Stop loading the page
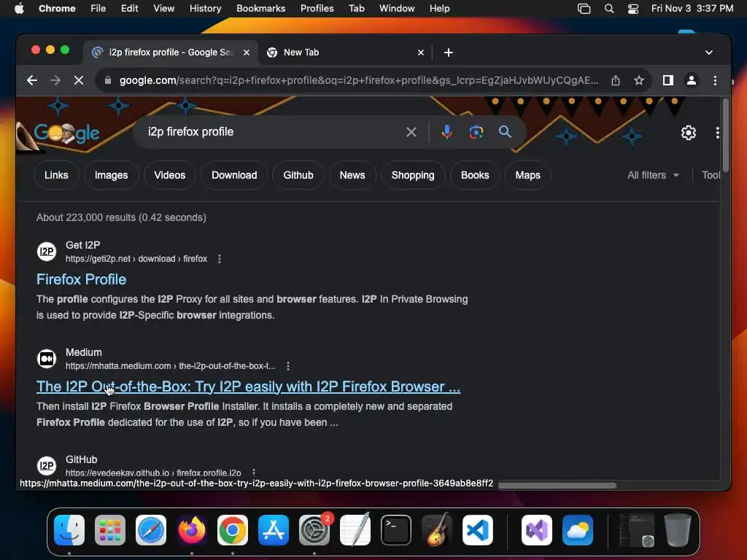The image size is (747, 560). coord(79,80)
